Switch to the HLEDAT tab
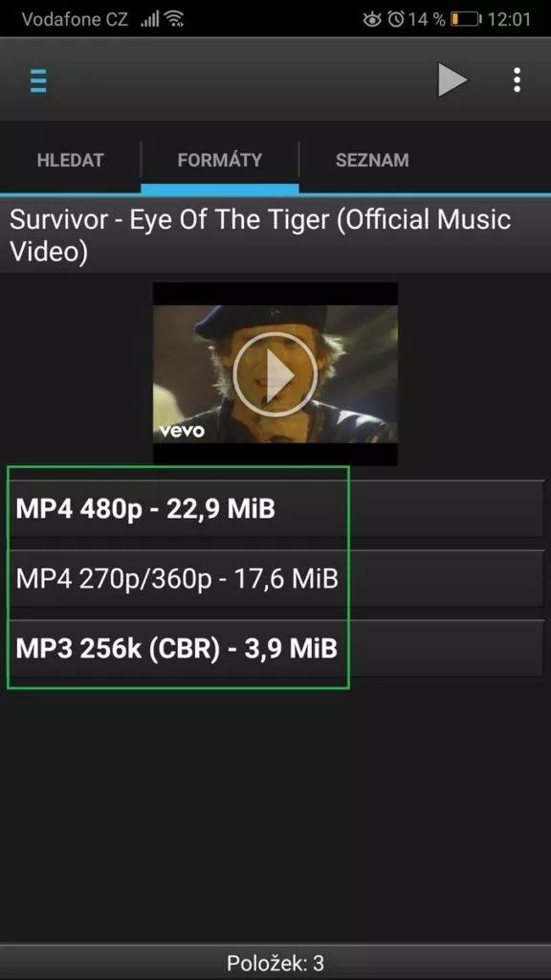Screen dimensions: 551x980 pos(71,160)
